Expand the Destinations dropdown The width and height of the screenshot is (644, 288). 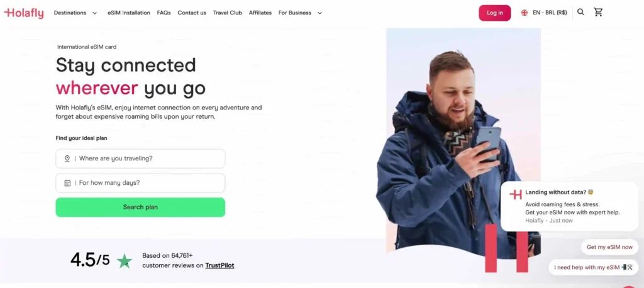click(75, 13)
